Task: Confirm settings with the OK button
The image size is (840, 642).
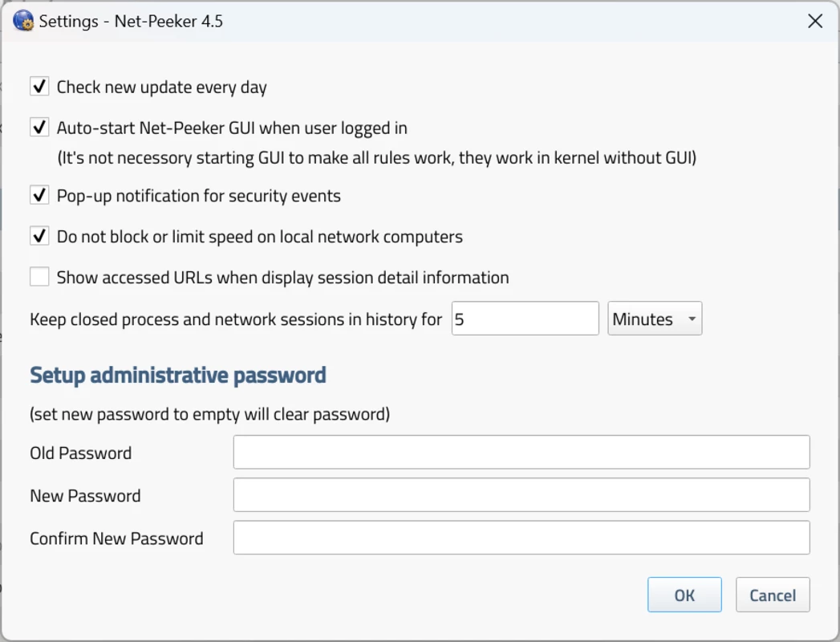Action: pos(684,595)
